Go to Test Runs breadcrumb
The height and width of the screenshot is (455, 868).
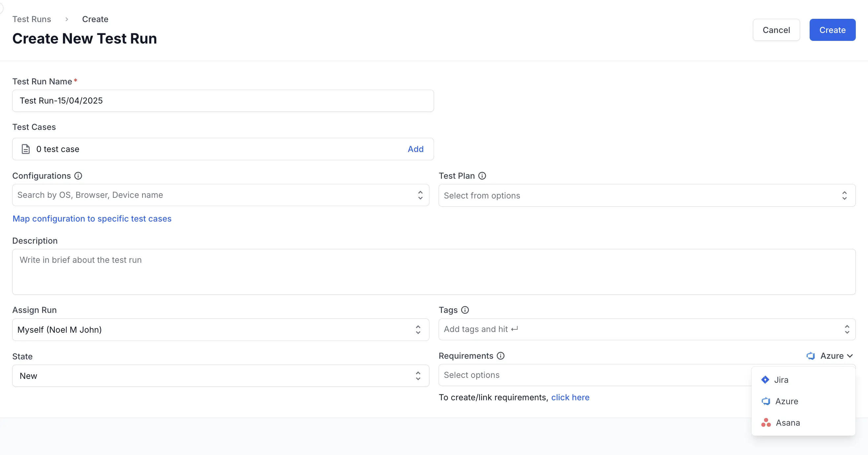[32, 19]
